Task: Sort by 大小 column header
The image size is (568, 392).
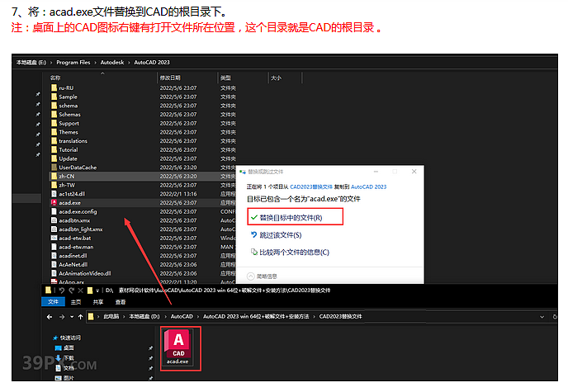Action: [276, 78]
